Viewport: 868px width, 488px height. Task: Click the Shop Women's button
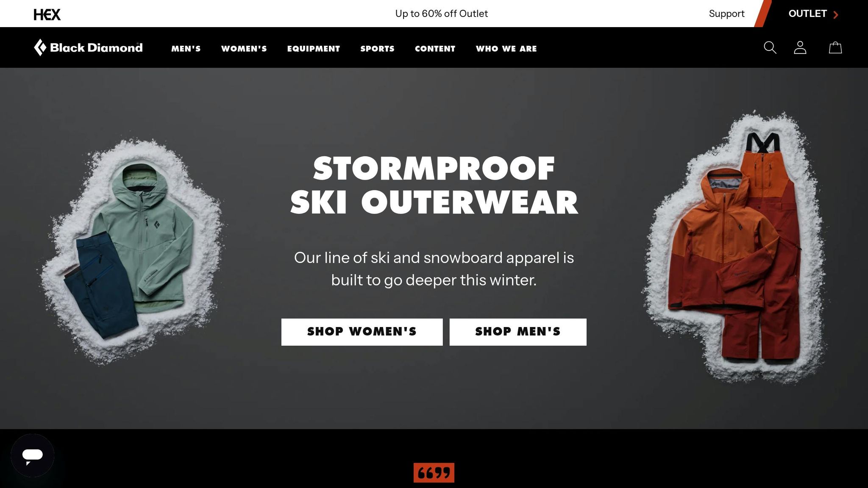(x=362, y=332)
